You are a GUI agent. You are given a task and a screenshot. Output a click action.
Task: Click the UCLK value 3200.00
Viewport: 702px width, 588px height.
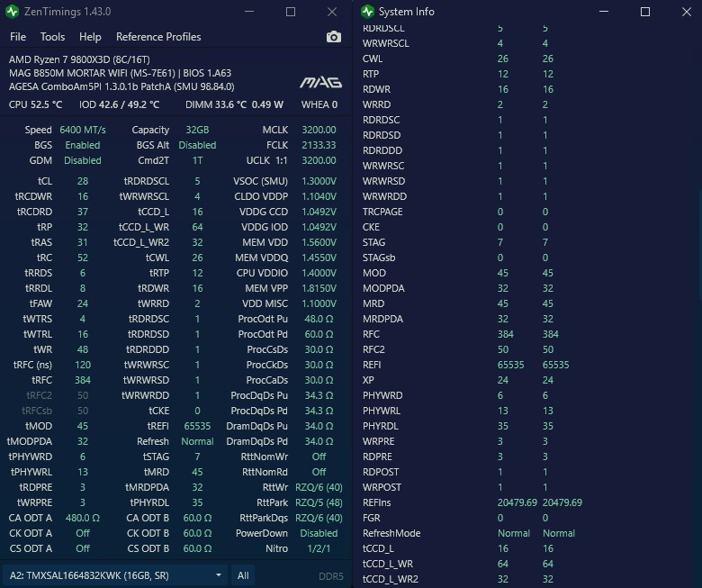tap(319, 160)
